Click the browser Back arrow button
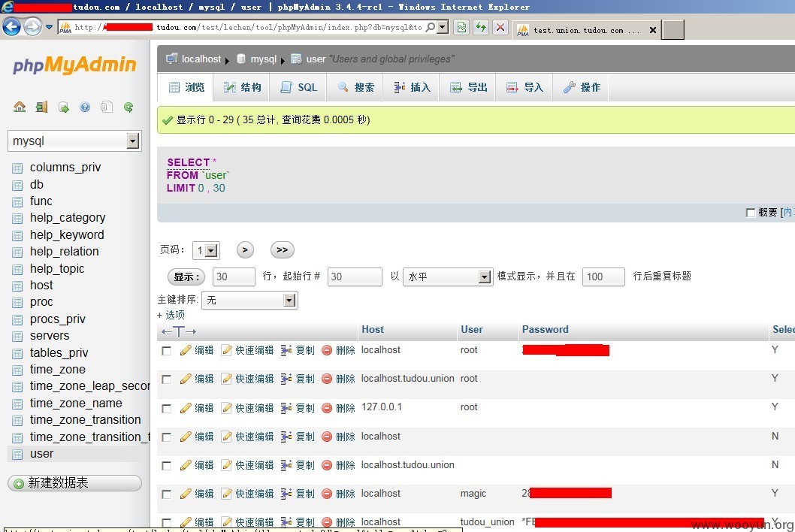The image size is (795, 532). tap(11, 27)
